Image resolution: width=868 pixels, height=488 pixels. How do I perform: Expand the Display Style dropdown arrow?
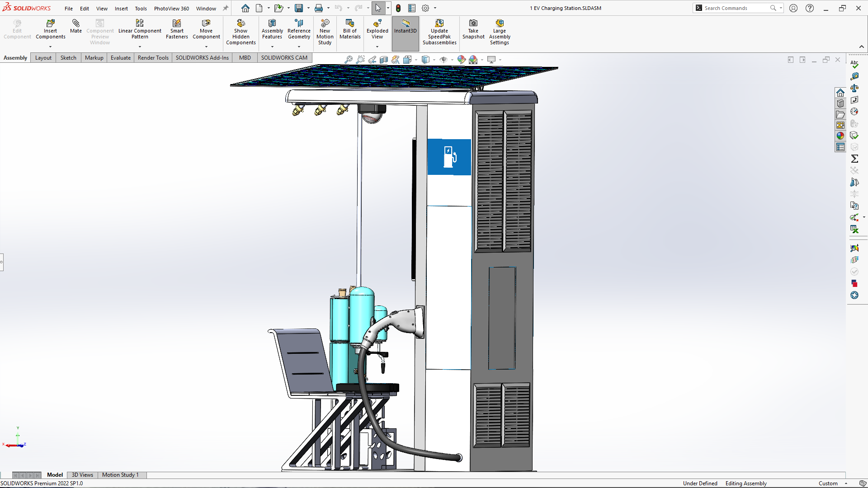434,60
